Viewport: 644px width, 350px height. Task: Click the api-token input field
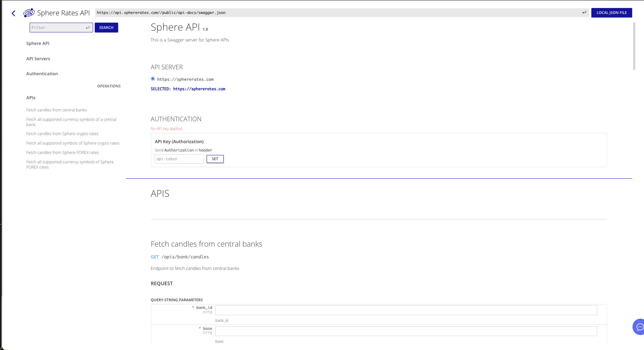point(179,159)
